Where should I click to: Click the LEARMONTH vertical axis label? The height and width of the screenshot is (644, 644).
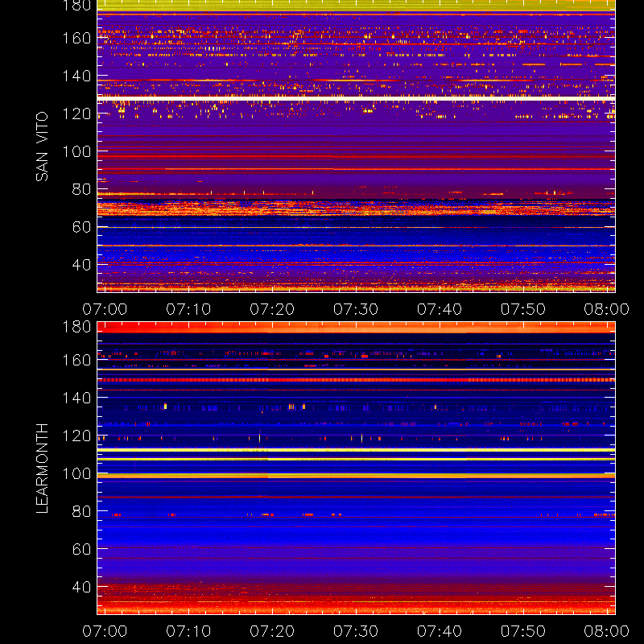(42, 469)
